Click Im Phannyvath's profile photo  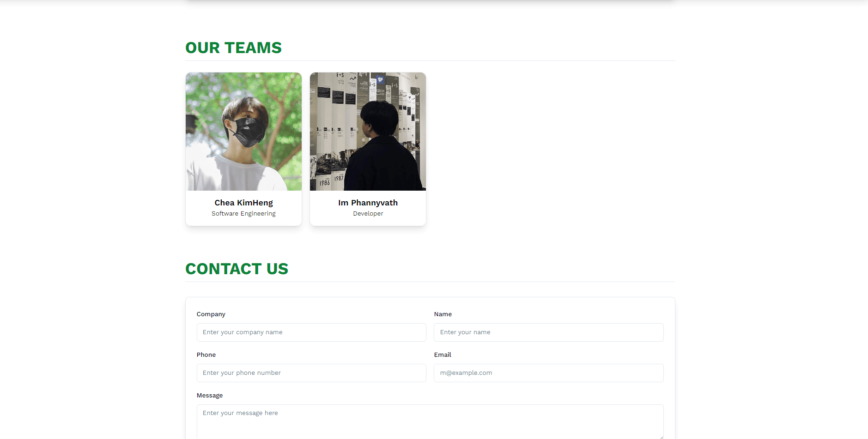click(x=368, y=132)
